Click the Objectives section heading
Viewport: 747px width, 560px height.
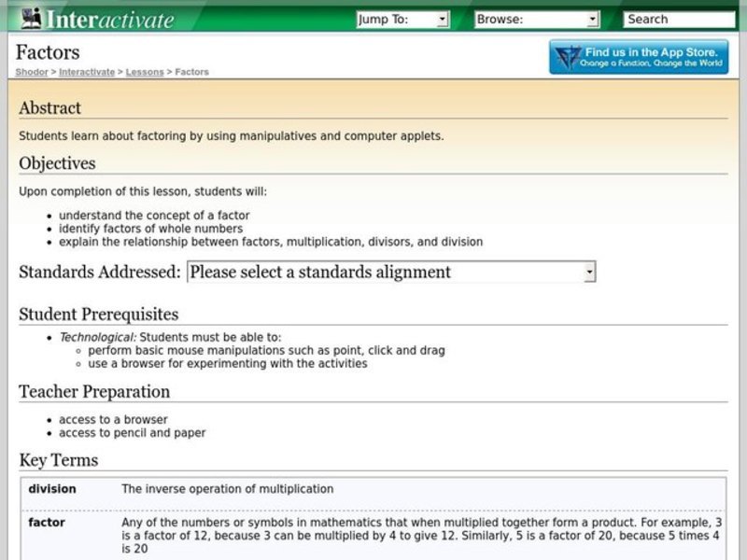click(x=57, y=163)
